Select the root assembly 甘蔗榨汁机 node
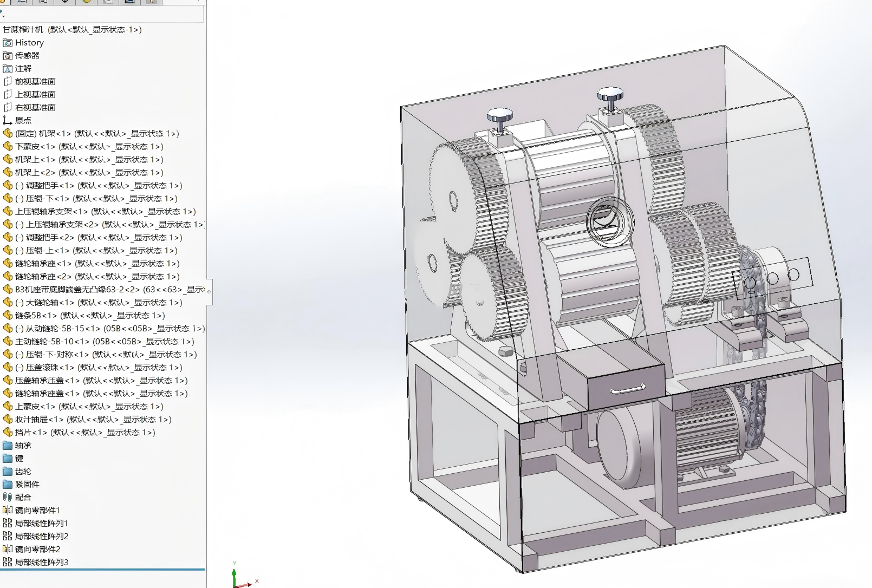The height and width of the screenshot is (588, 872). coord(73,29)
